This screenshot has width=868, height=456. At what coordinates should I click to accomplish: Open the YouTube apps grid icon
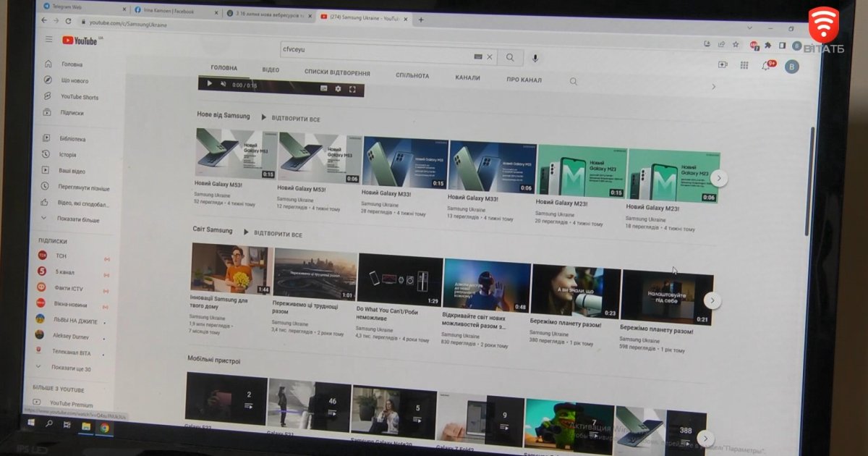[744, 65]
